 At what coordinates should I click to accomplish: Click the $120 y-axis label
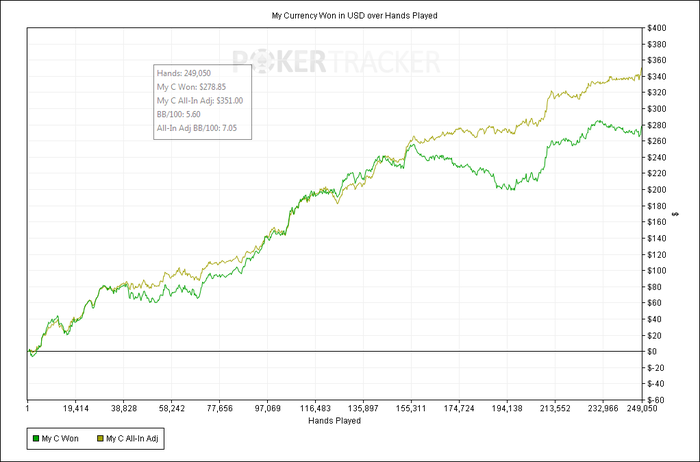657,254
